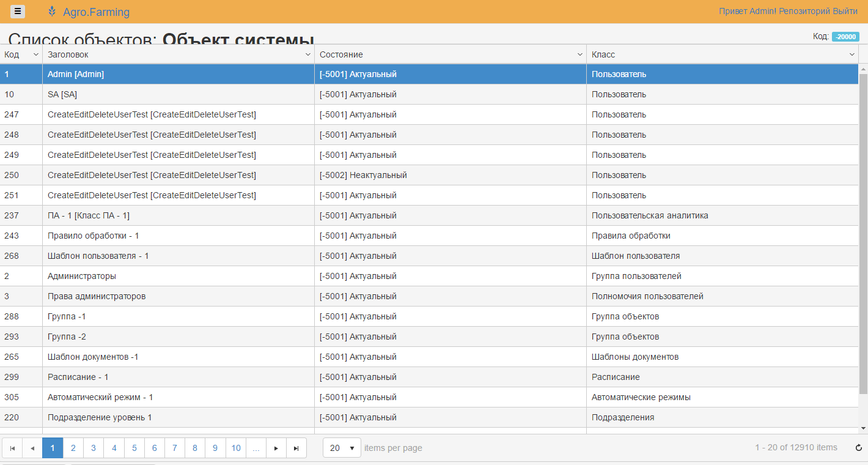Select the Права администраторов row
The width and height of the screenshot is (868, 465).
tap(429, 296)
